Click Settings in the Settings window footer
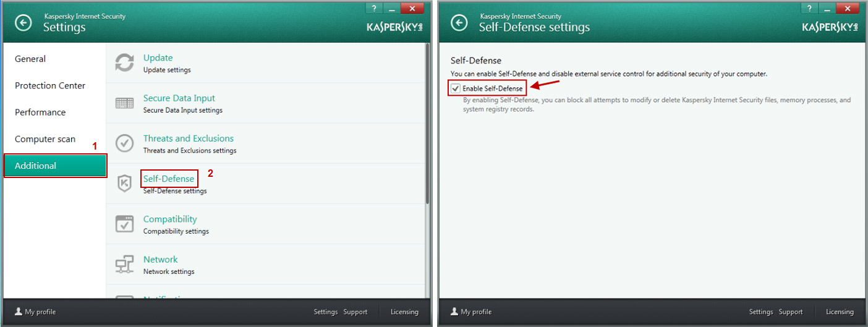868x327 pixels. (x=326, y=312)
